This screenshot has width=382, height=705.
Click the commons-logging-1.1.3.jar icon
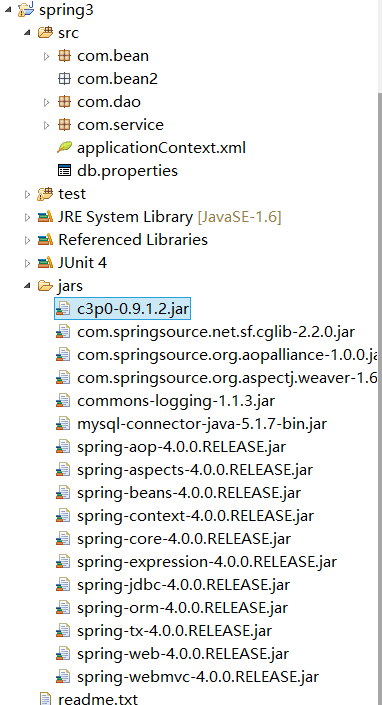pos(63,401)
